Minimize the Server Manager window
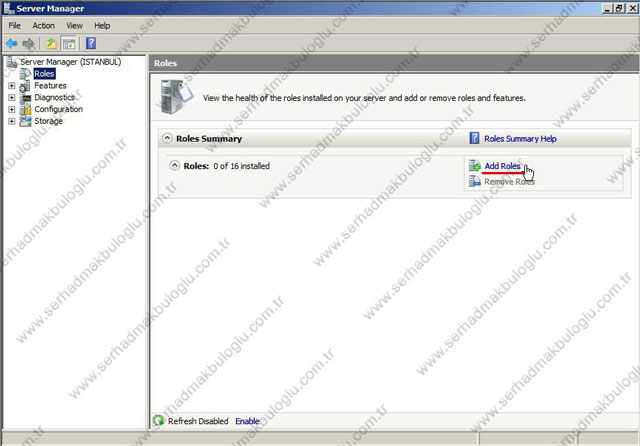This screenshot has width=640, height=446. point(607,8)
